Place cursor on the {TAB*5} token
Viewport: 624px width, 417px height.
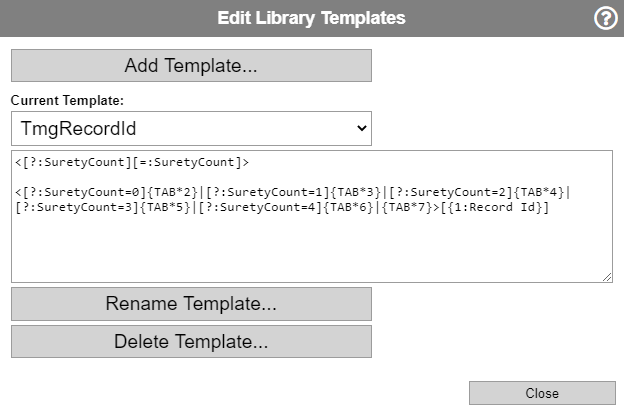tap(165, 207)
